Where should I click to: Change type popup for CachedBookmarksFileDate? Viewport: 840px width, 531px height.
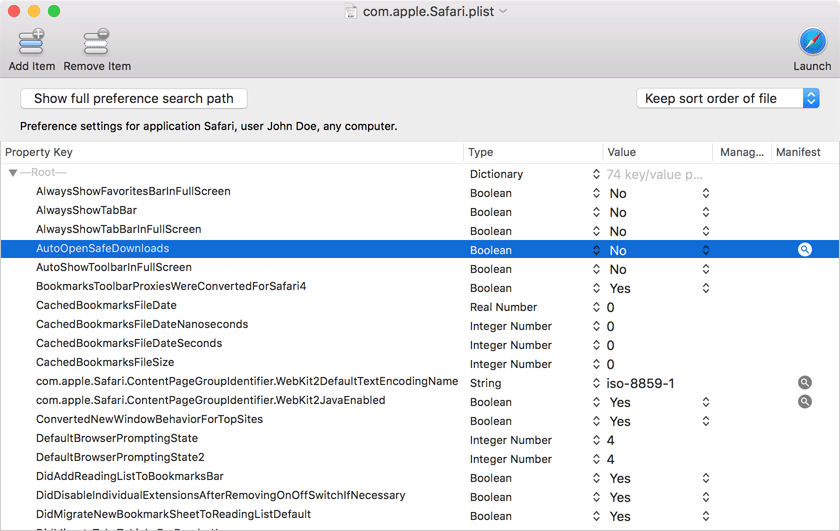click(x=596, y=307)
